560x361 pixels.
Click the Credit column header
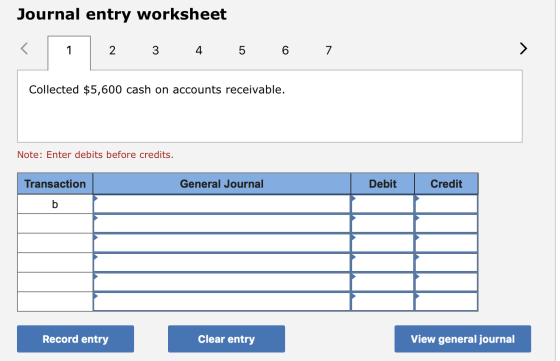coord(446,184)
